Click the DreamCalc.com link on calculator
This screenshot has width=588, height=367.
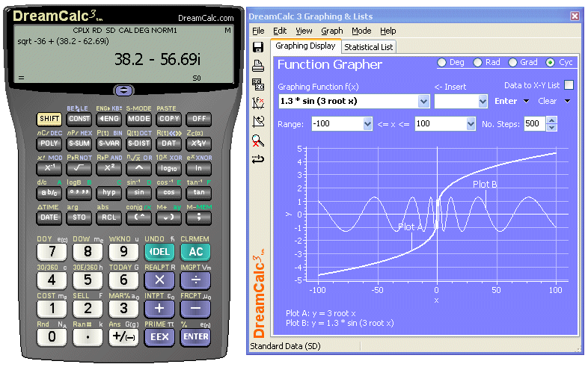tap(206, 18)
